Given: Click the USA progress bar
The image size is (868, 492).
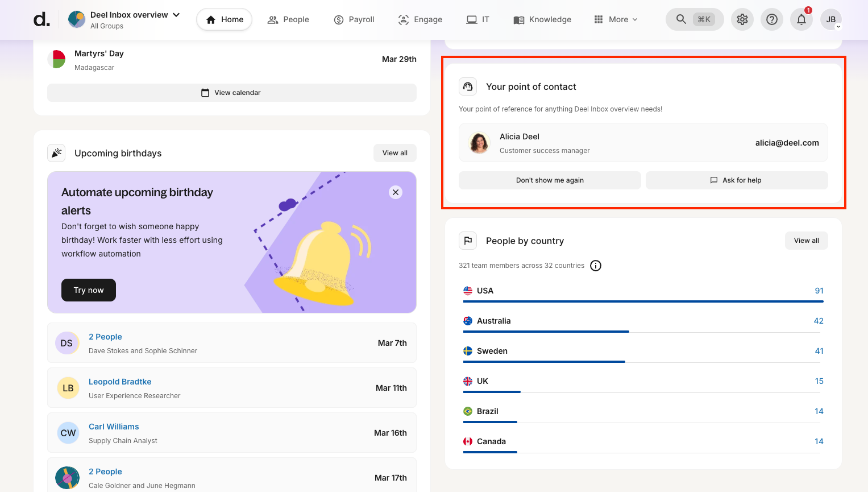Looking at the screenshot, I should (x=643, y=301).
